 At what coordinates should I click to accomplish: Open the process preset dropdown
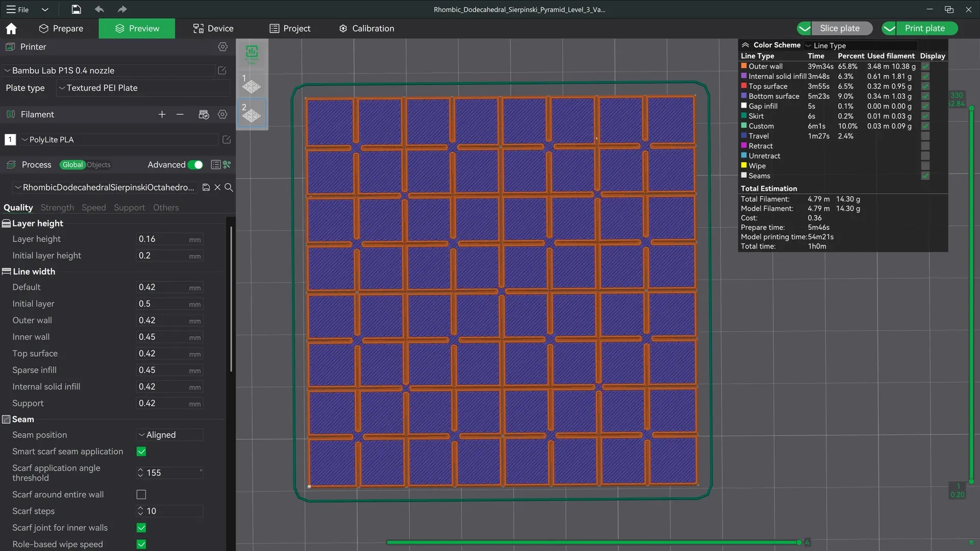tap(105, 187)
